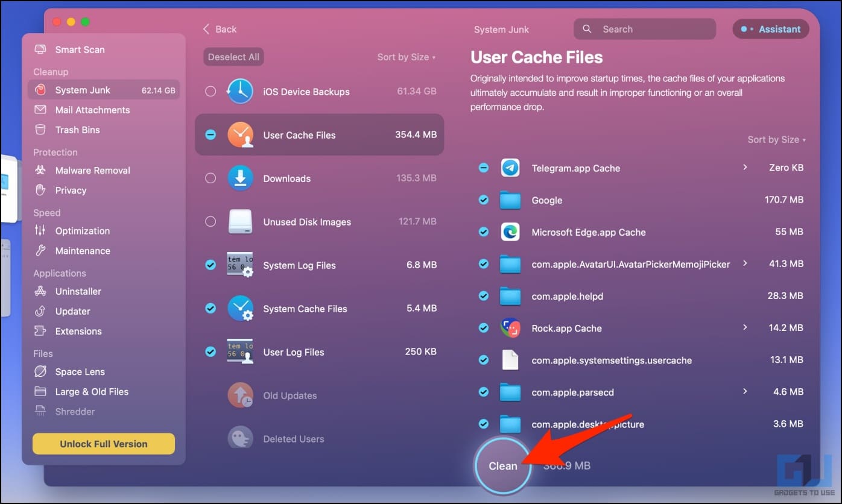This screenshot has width=842, height=504.
Task: Open the Smart Scan section
Action: (x=103, y=49)
